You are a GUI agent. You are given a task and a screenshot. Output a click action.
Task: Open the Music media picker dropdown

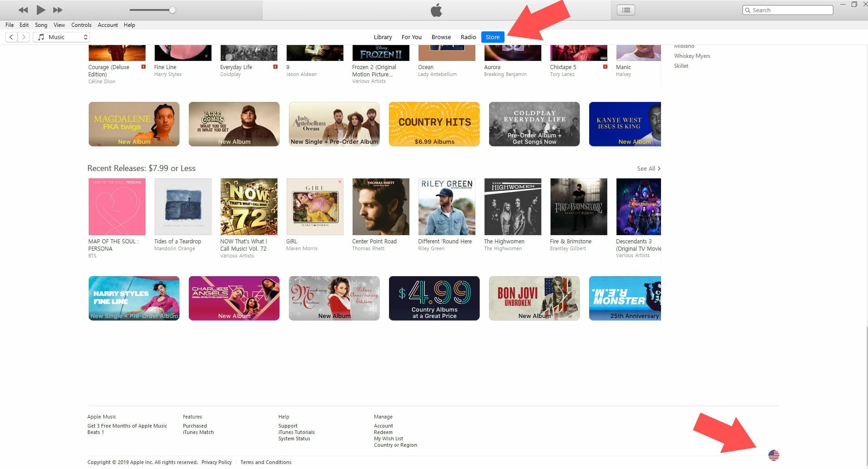[x=61, y=37]
